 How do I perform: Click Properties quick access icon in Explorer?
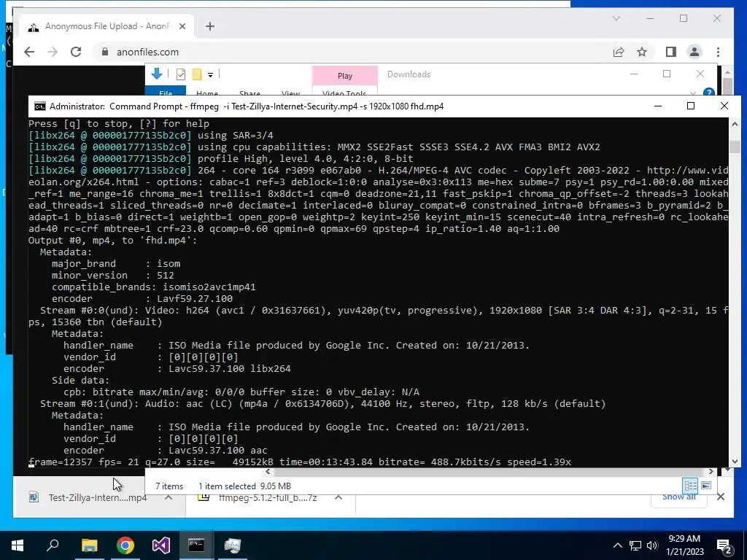click(x=181, y=74)
